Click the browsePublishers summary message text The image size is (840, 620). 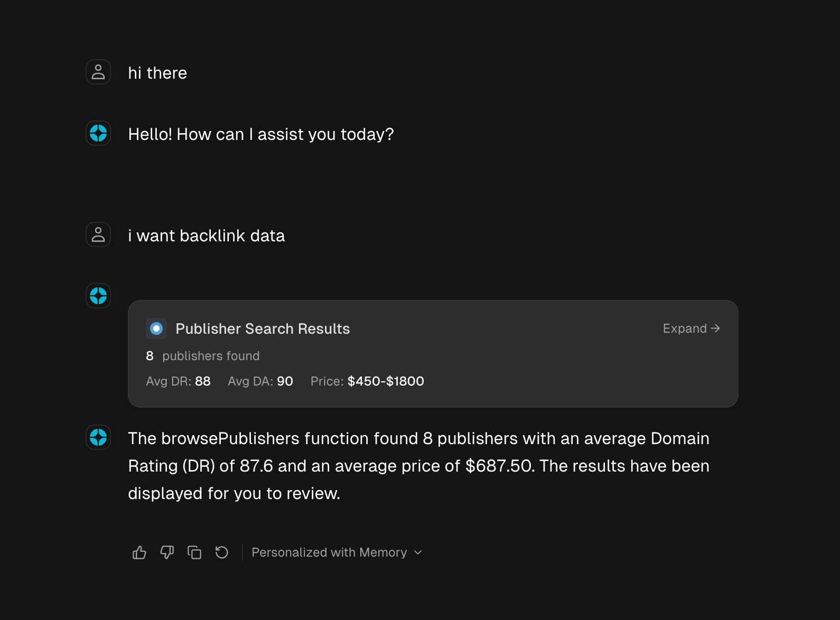point(418,466)
